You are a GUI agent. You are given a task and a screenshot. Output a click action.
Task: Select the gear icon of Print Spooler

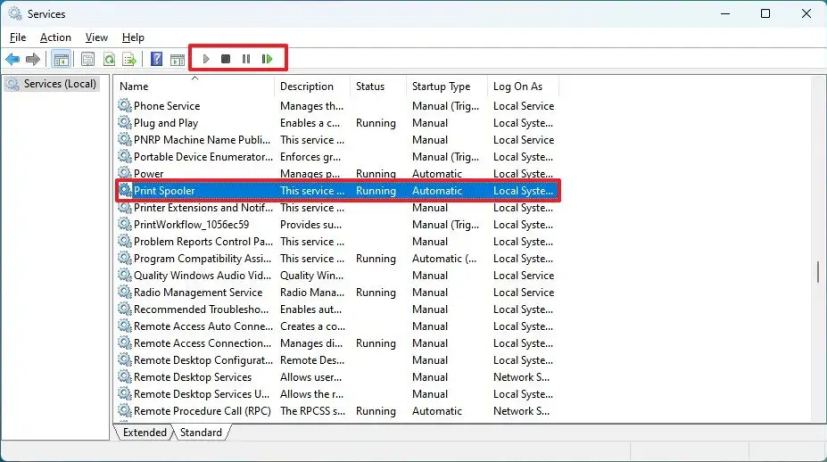point(125,190)
